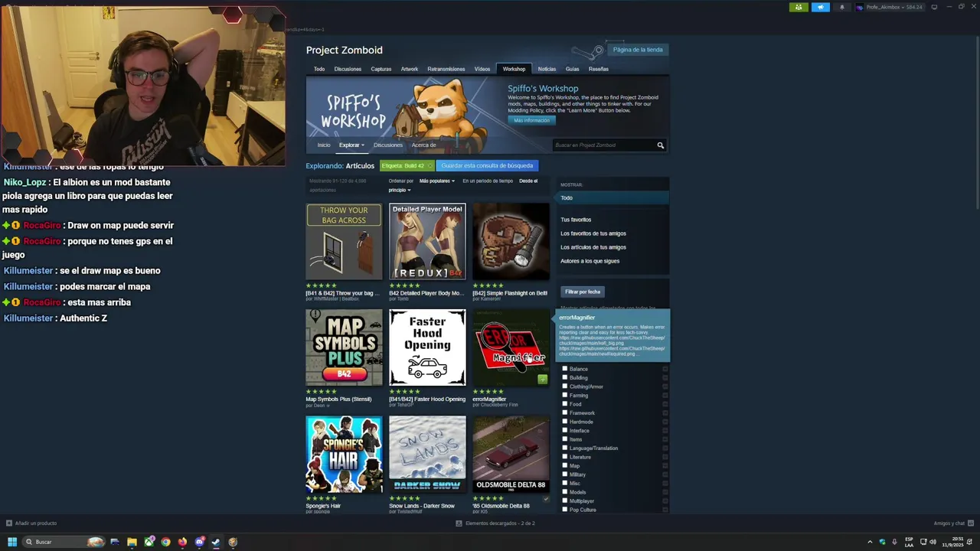The width and height of the screenshot is (980, 551).
Task: Open Project Zomboid icon in taskbar
Action: point(233,542)
